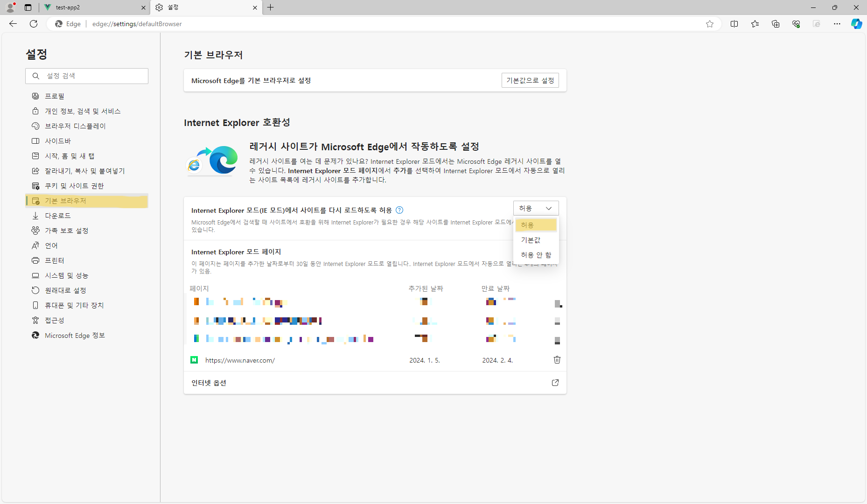
Task: Open 휴대폰 및 기타 장치 section
Action: pyautogui.click(x=87, y=305)
